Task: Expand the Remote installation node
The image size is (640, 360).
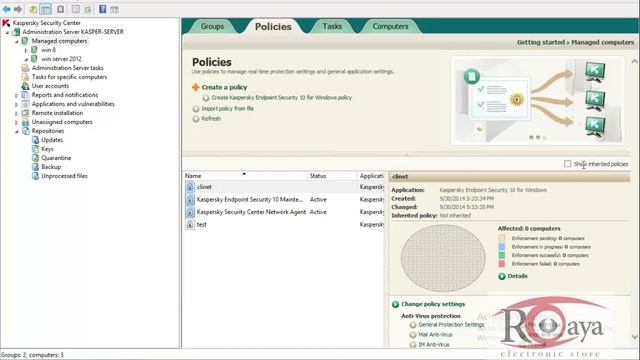Action: point(17,113)
